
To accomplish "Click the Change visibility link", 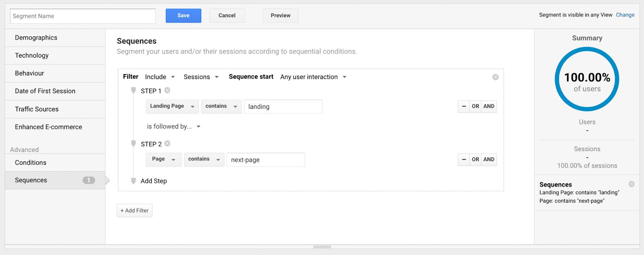I will 625,15.
